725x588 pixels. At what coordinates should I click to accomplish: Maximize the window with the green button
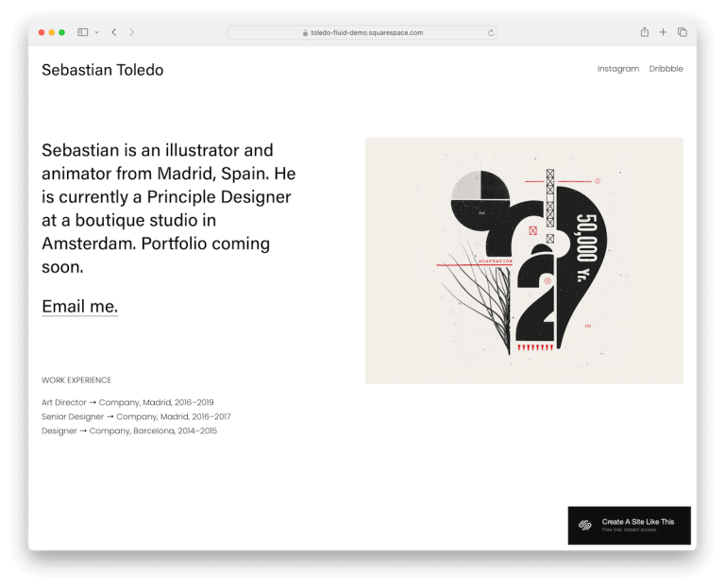tap(62, 32)
